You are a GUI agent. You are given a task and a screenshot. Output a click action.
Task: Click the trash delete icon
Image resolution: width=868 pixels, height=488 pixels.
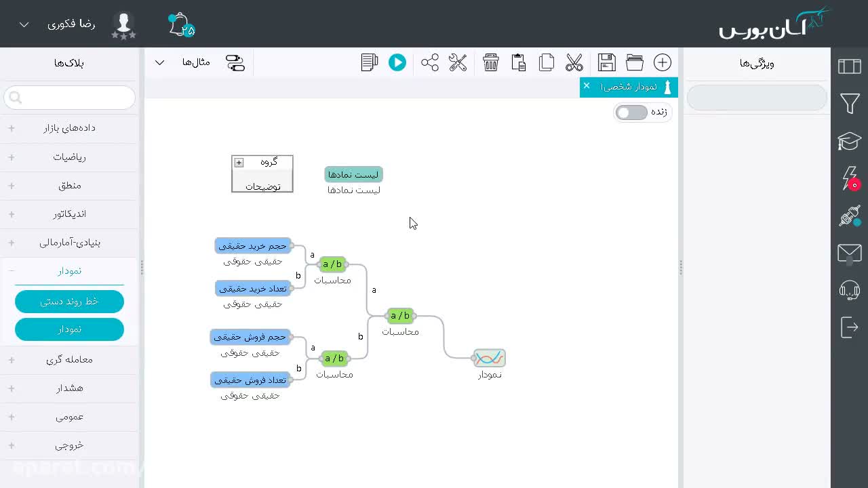pyautogui.click(x=491, y=62)
